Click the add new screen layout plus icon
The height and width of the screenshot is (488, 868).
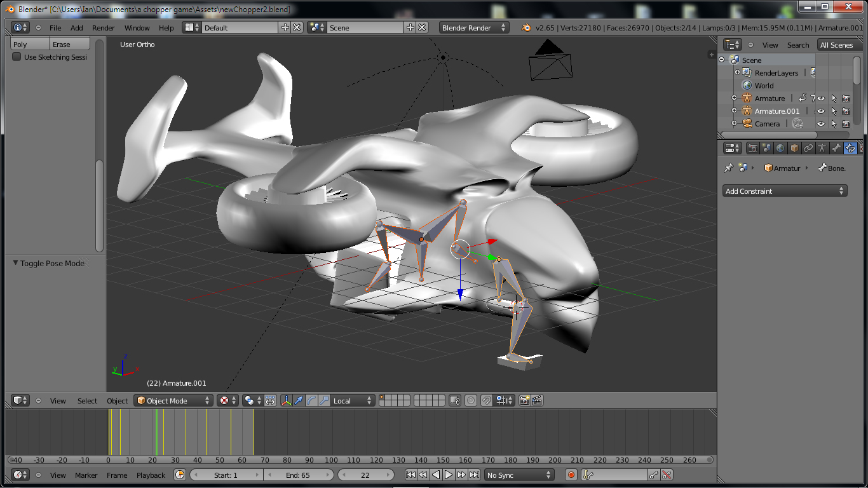285,27
